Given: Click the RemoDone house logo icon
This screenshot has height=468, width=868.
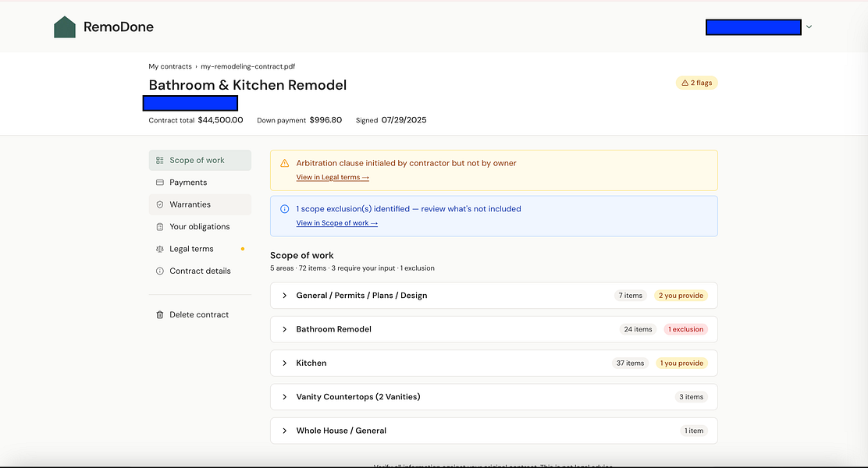Looking at the screenshot, I should pyautogui.click(x=64, y=27).
